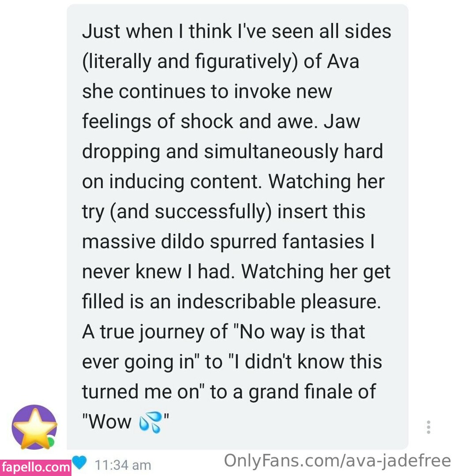Open the gold star profile avatar

point(34,428)
